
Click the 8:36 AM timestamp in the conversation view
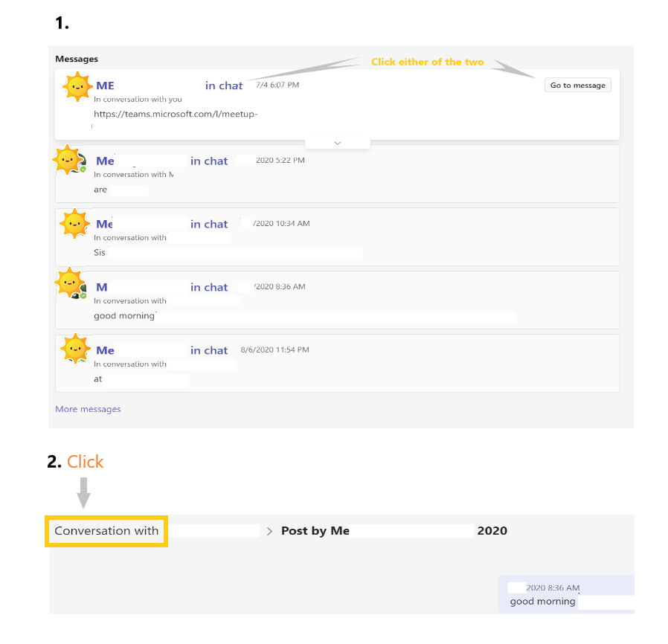552,587
